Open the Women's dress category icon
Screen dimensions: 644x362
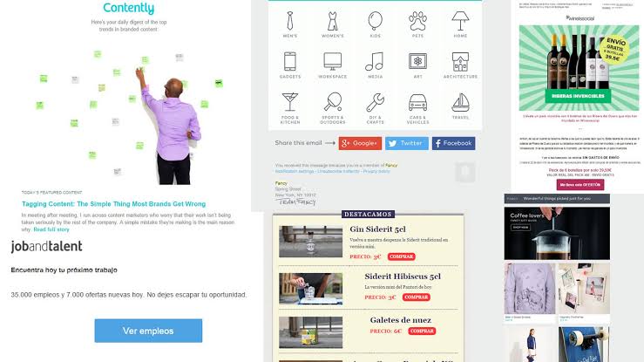coord(333,21)
